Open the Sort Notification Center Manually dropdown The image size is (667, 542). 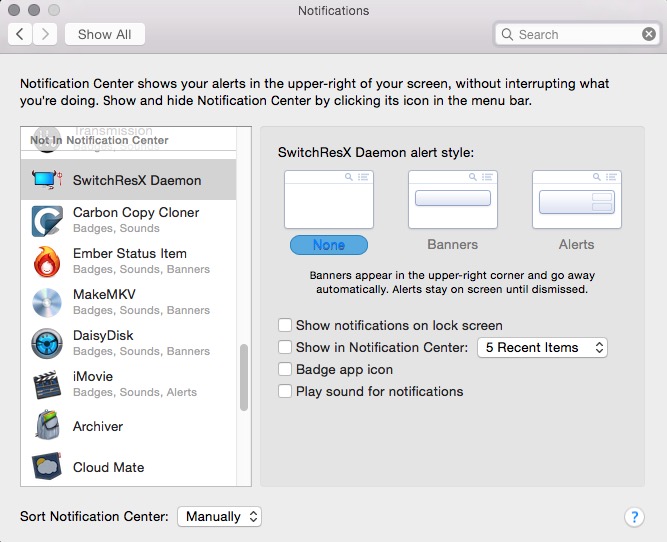coord(219,516)
